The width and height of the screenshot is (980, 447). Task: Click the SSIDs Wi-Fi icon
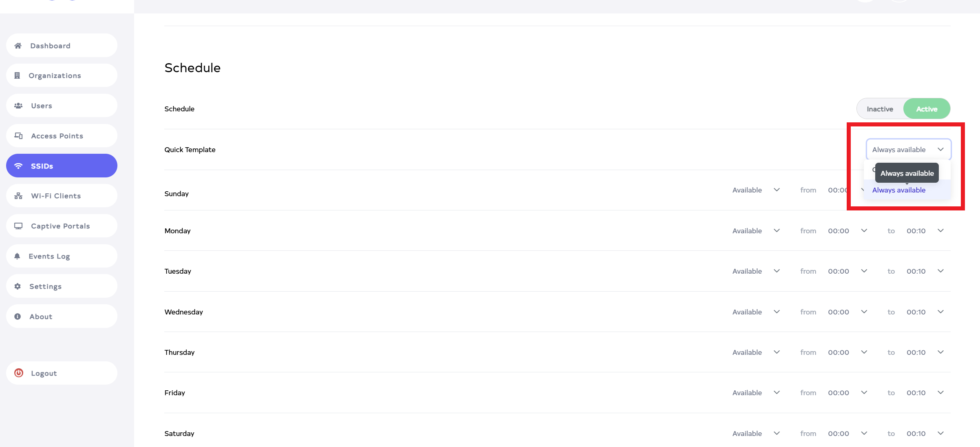click(x=18, y=166)
